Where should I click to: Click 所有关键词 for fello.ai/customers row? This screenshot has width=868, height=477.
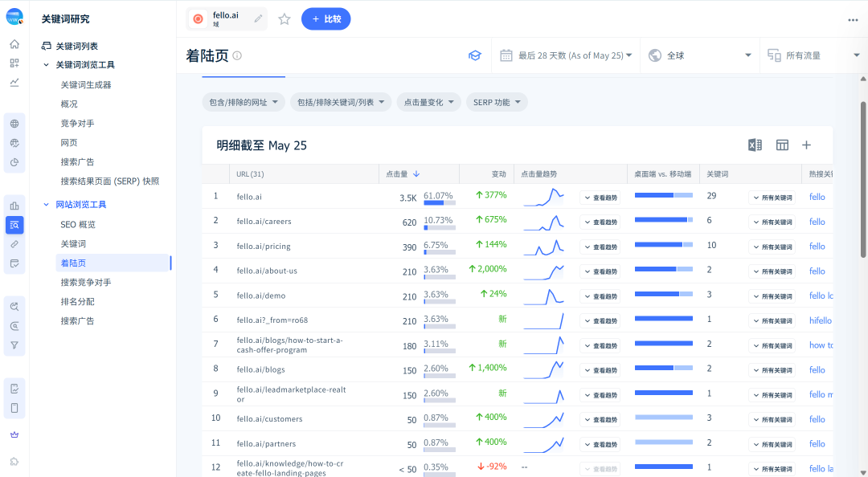click(772, 420)
